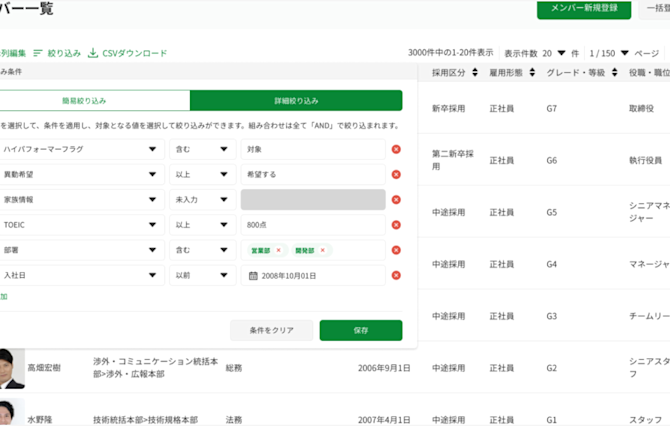Viewport: 670px width, 426px height.
Task: Remove the 家族情報 filter row
Action: (396, 200)
